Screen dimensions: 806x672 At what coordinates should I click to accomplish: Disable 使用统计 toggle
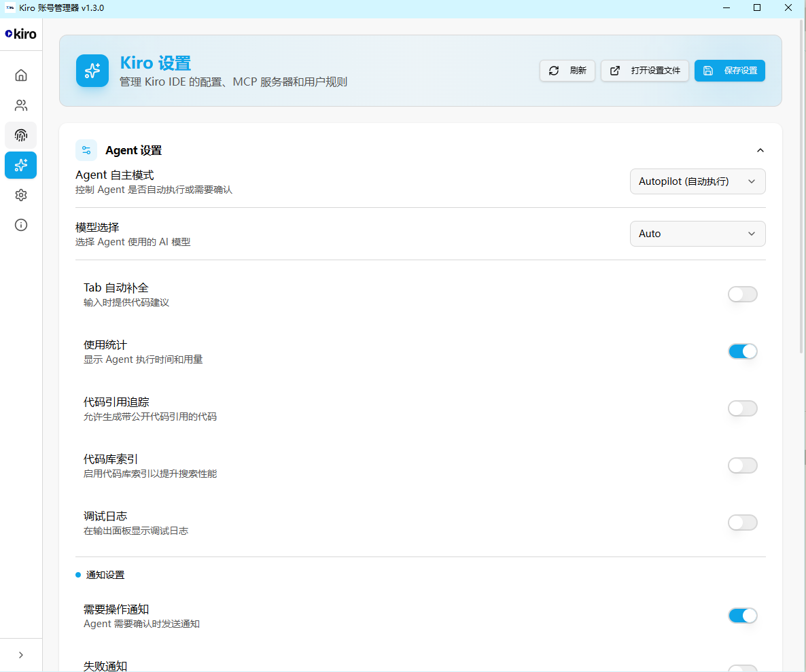[742, 351]
